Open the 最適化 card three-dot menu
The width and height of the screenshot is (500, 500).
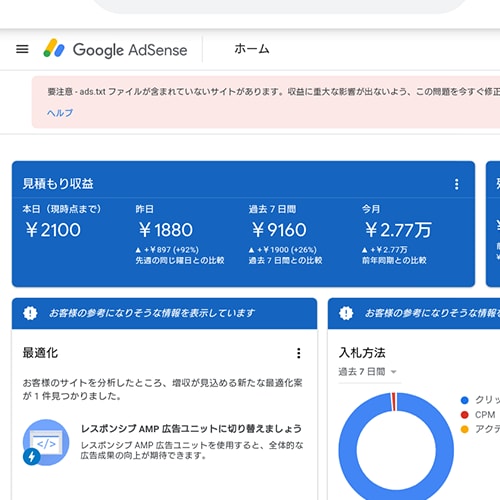coord(299,353)
